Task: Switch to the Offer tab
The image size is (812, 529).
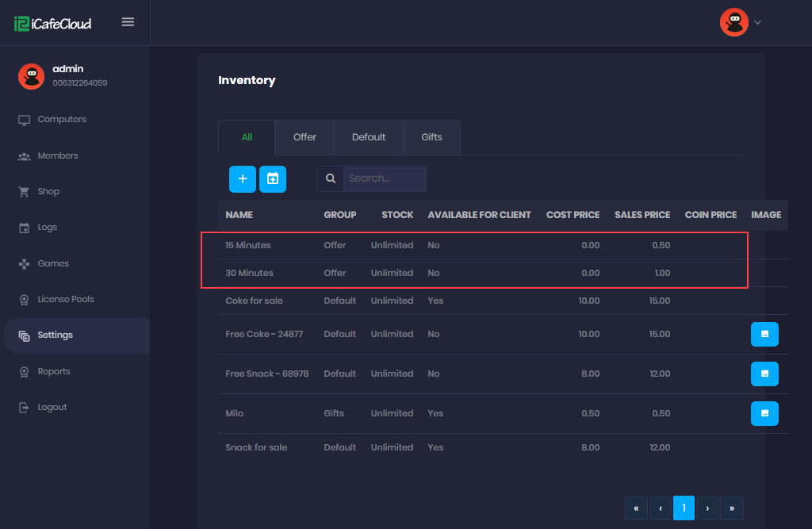Action: [x=304, y=137]
